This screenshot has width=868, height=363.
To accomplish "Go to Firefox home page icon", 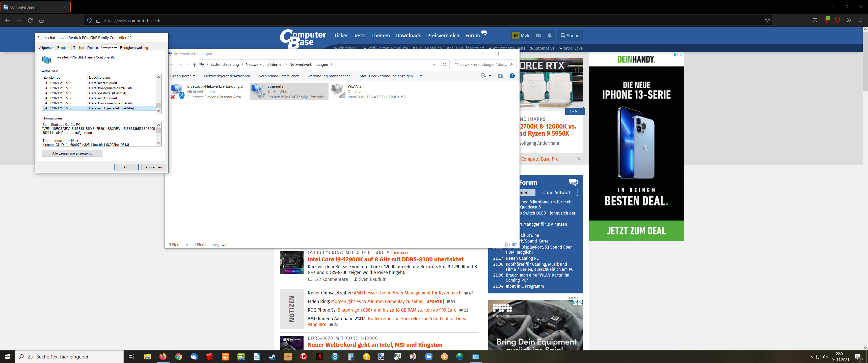I will pos(41,20).
